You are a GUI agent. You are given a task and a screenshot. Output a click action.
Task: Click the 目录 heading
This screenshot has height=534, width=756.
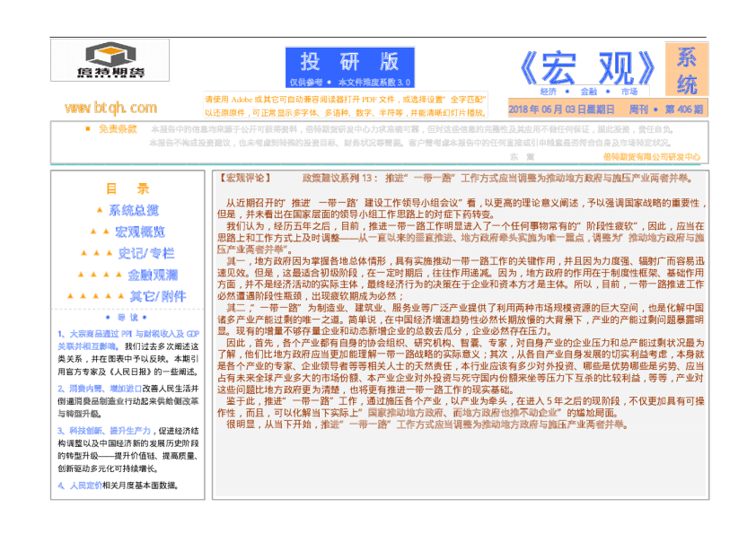coord(127,188)
